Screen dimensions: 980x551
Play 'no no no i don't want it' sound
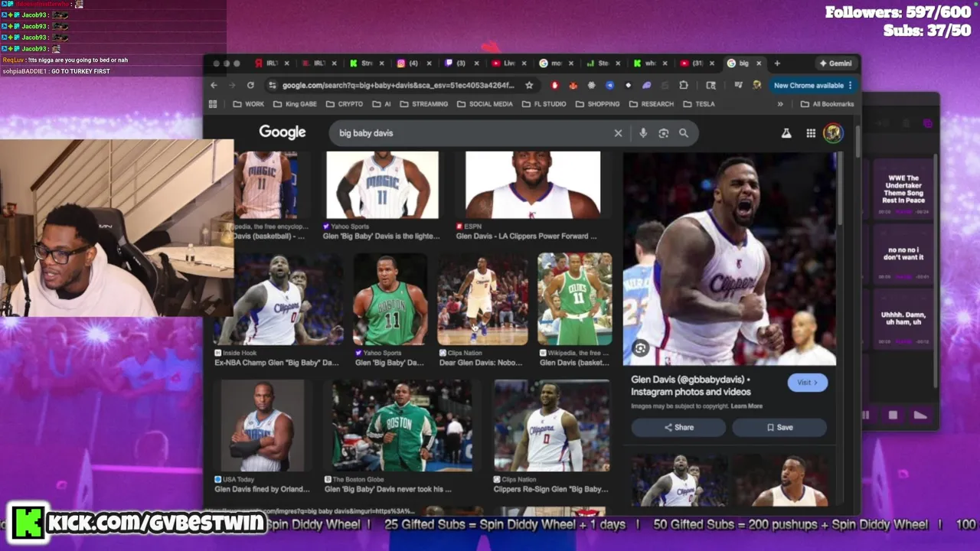click(903, 254)
